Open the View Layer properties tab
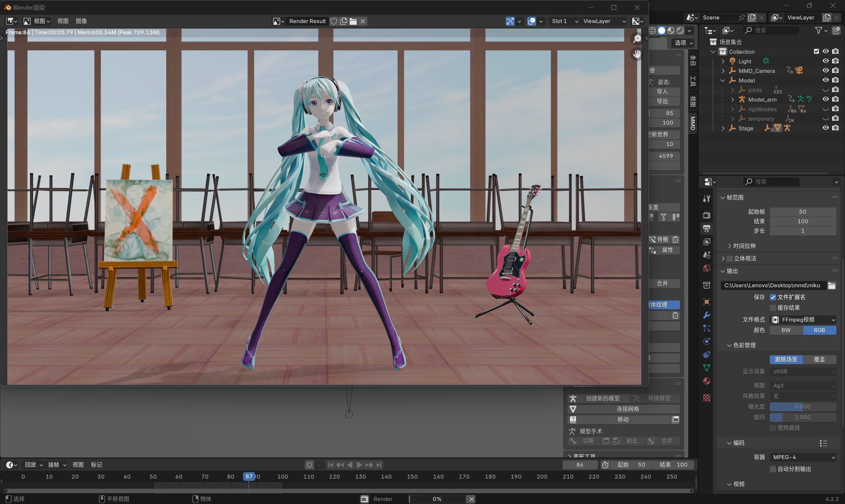 pos(706,241)
